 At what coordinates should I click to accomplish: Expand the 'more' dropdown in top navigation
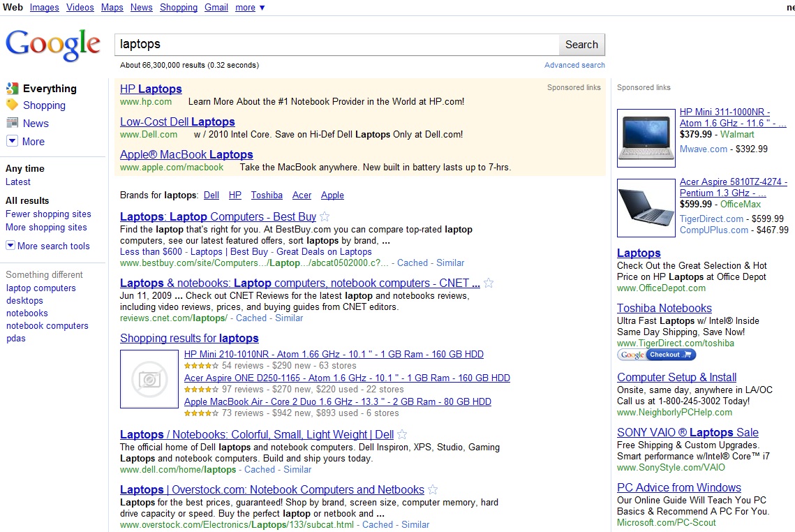coord(250,8)
